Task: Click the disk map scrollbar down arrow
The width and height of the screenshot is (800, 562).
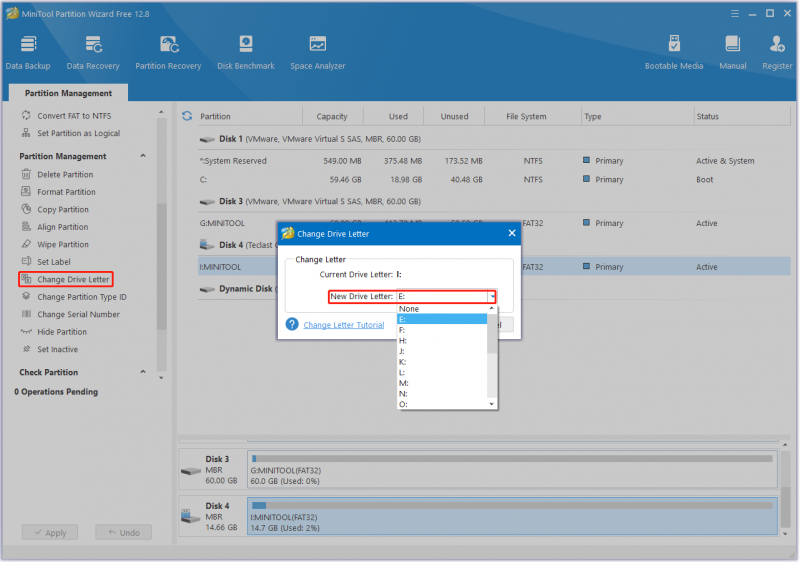Action: pyautogui.click(x=785, y=533)
